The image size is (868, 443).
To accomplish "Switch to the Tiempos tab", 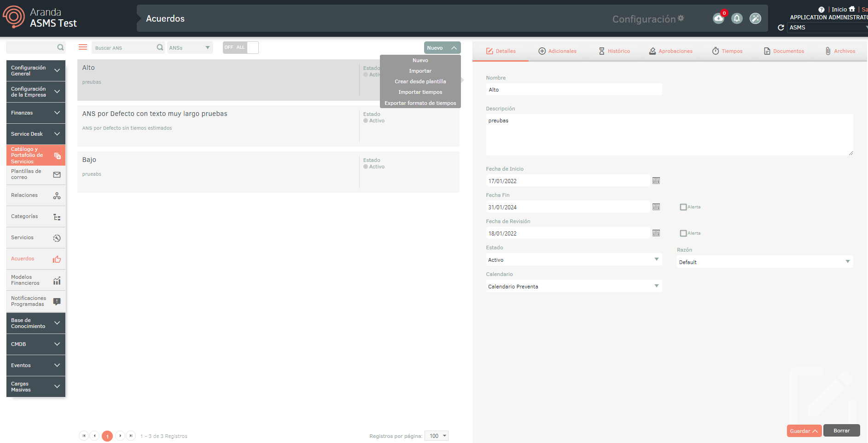I will point(728,51).
